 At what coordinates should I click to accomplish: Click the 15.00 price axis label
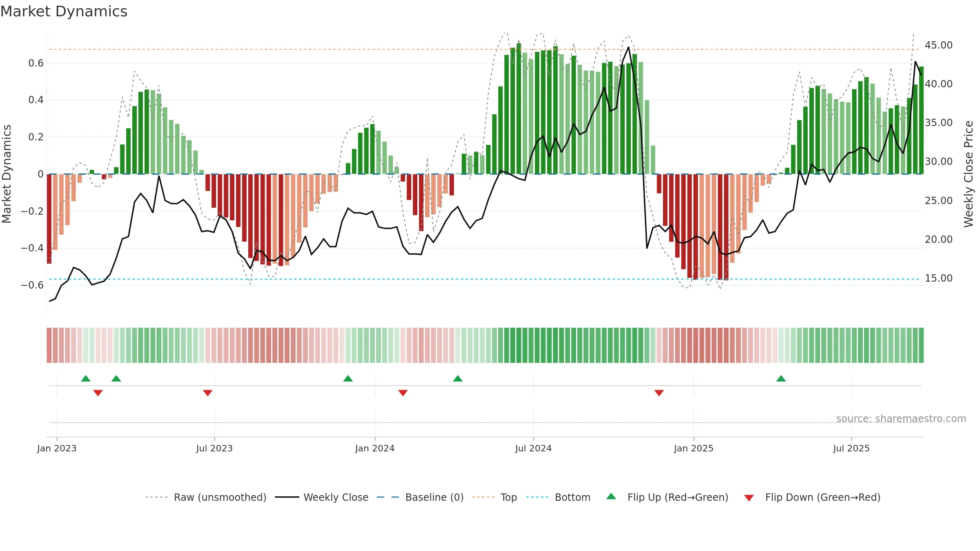tap(939, 278)
